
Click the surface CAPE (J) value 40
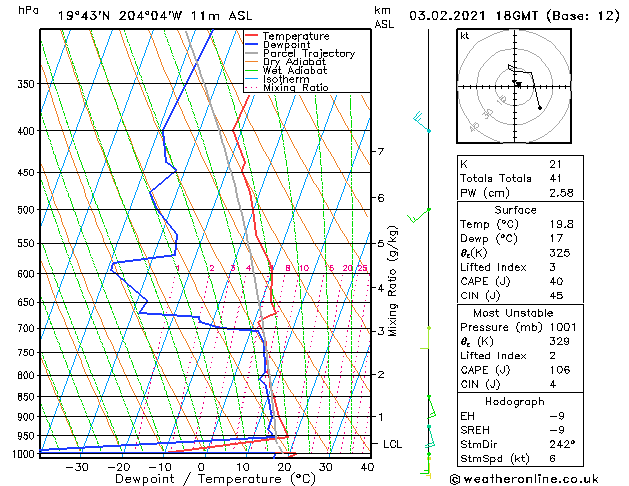pos(556,281)
